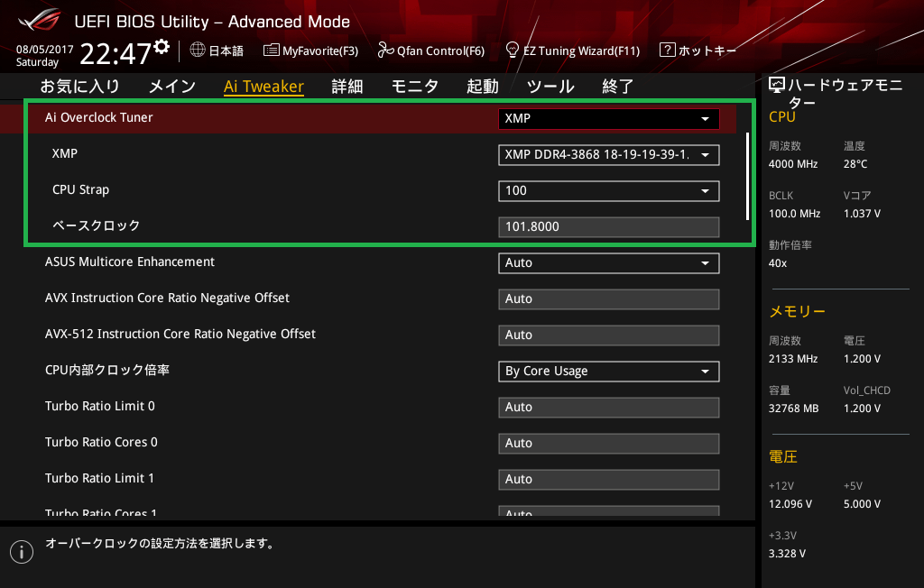Go to the 起動 tab

pyautogui.click(x=483, y=87)
